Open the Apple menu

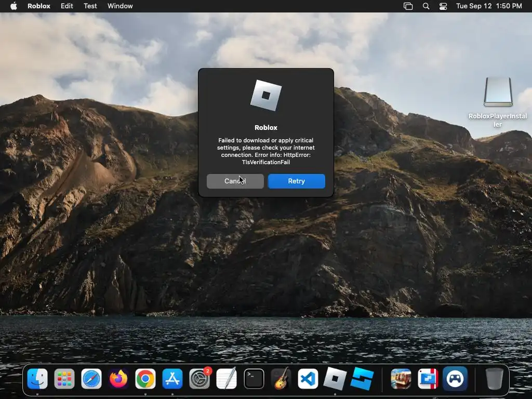tap(14, 6)
